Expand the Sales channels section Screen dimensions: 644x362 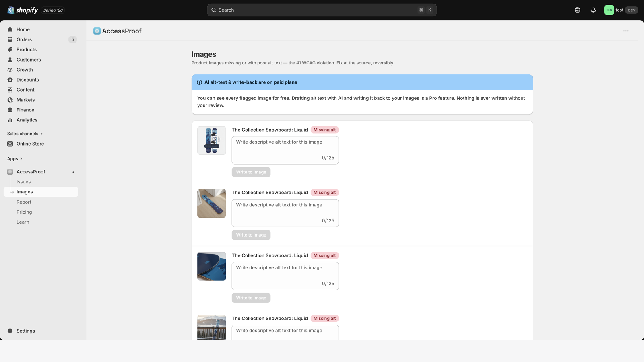coord(25,134)
